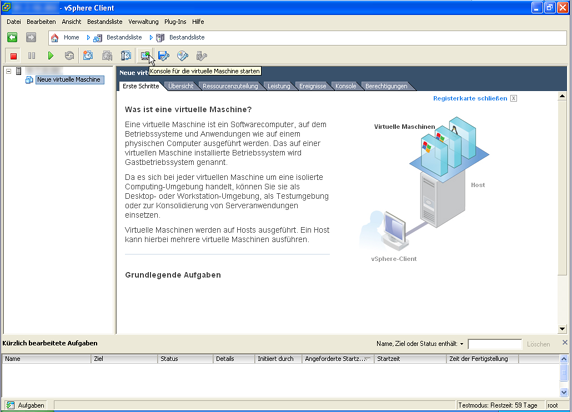Image resolution: width=572 pixels, height=412 pixels.
Task: Click the main pane scroll down arrow
Action: pos(562,329)
